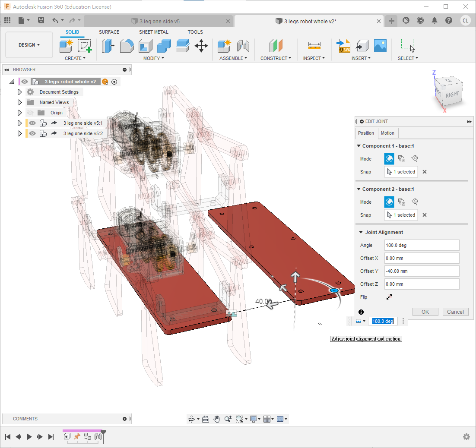Image resolution: width=476 pixels, height=448 pixels.
Task: Toggle visibility of the Origin folder
Action: pos(30,113)
